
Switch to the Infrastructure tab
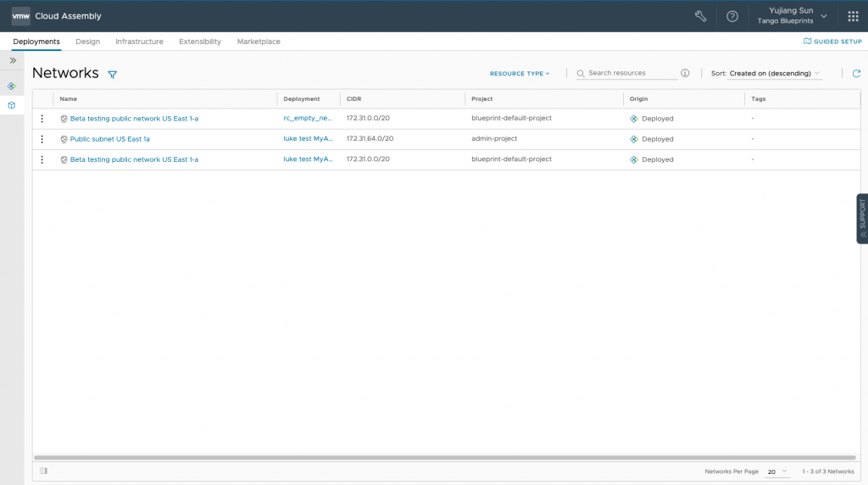[140, 42]
